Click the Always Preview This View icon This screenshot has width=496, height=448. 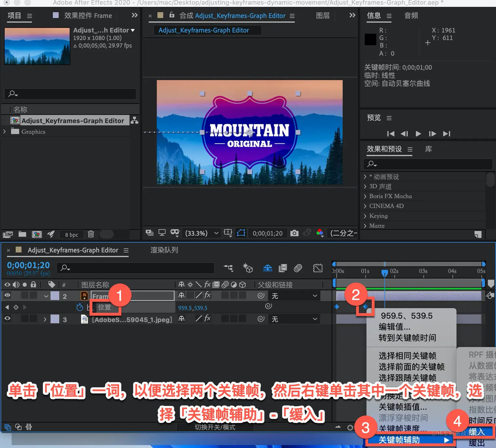click(x=150, y=233)
